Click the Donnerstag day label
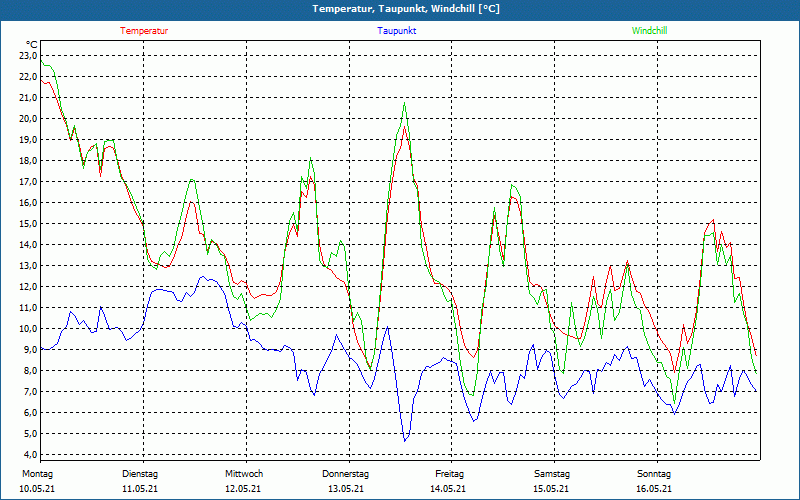Viewport: 800px width, 500px height. click(345, 474)
